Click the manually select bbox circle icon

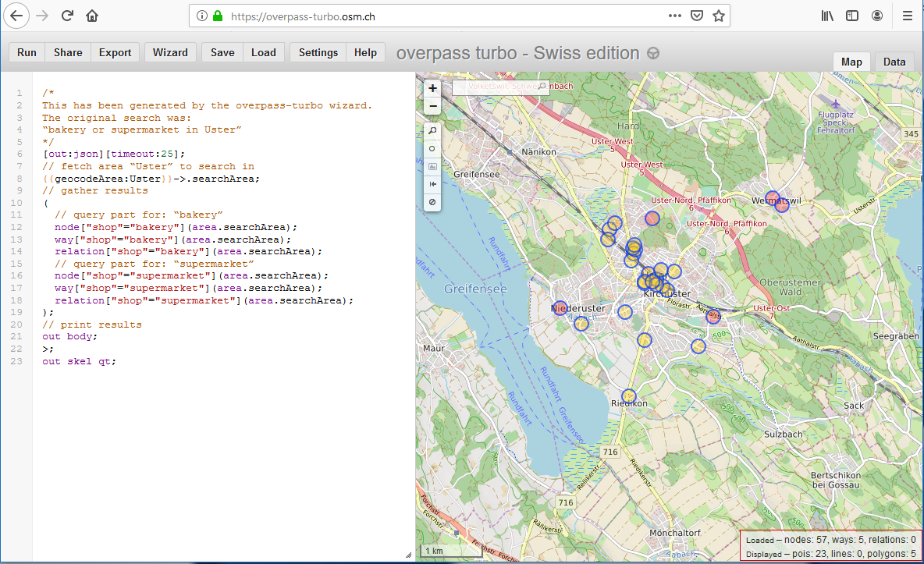tap(432, 148)
